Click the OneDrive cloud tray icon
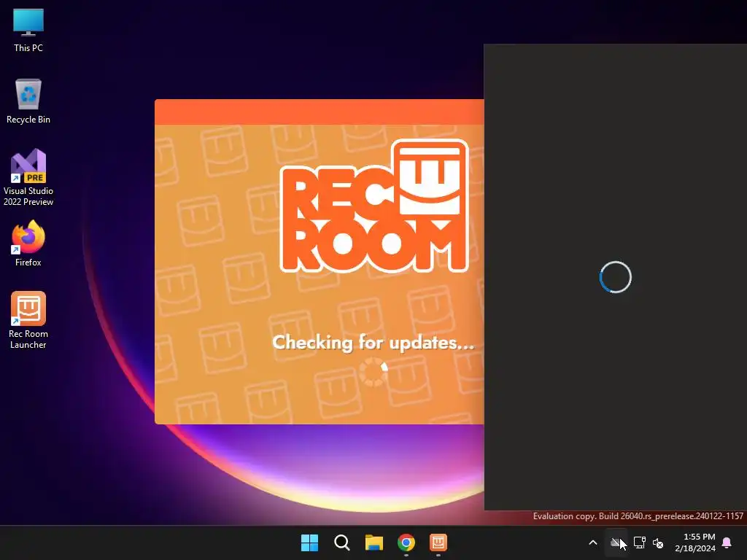Image resolution: width=747 pixels, height=560 pixels. click(x=616, y=542)
